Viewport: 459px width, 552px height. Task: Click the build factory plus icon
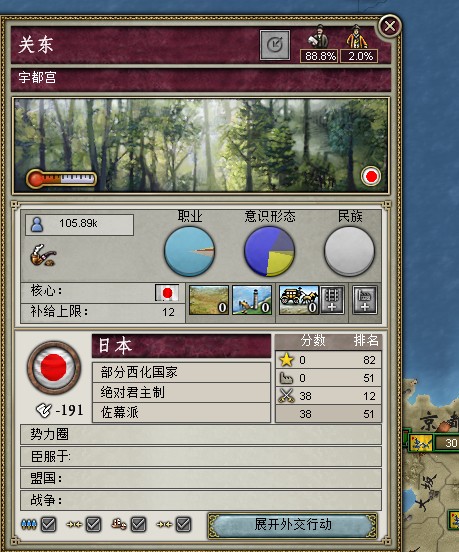point(365,300)
